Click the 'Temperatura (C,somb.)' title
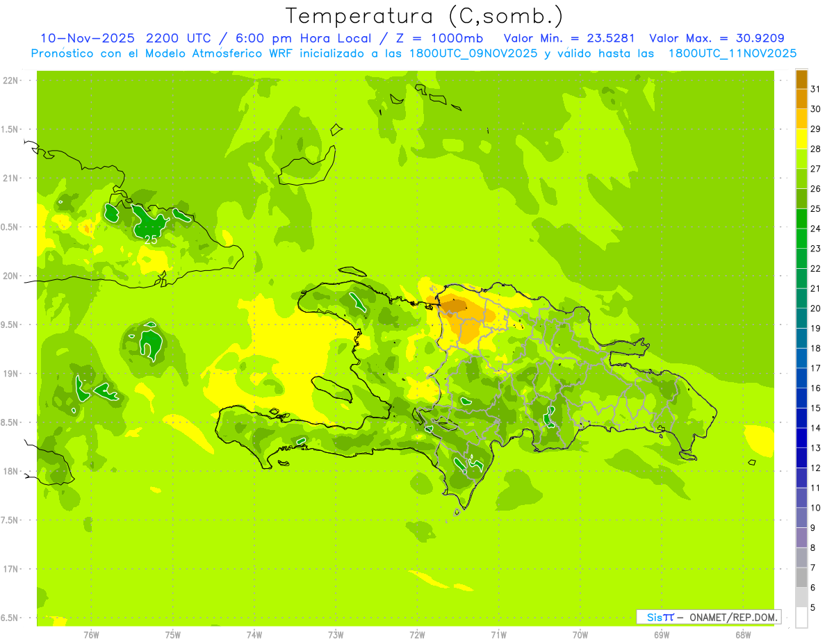The height and width of the screenshot is (644, 834). point(424,16)
